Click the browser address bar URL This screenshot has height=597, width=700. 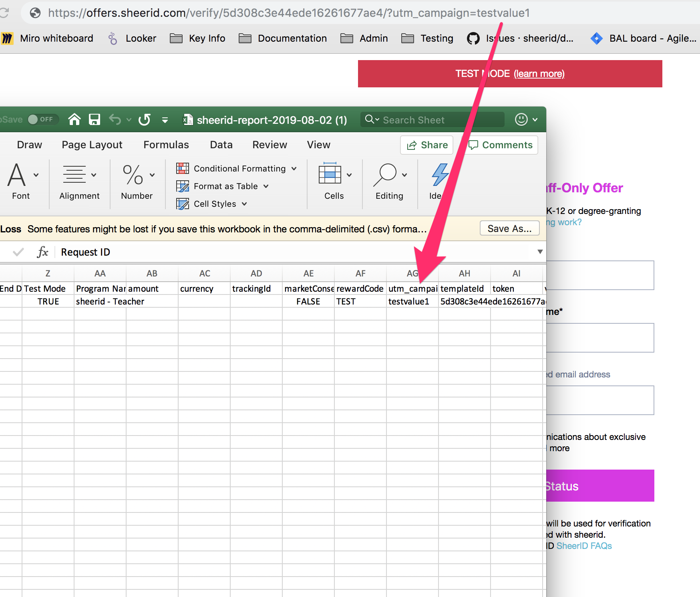point(289,13)
